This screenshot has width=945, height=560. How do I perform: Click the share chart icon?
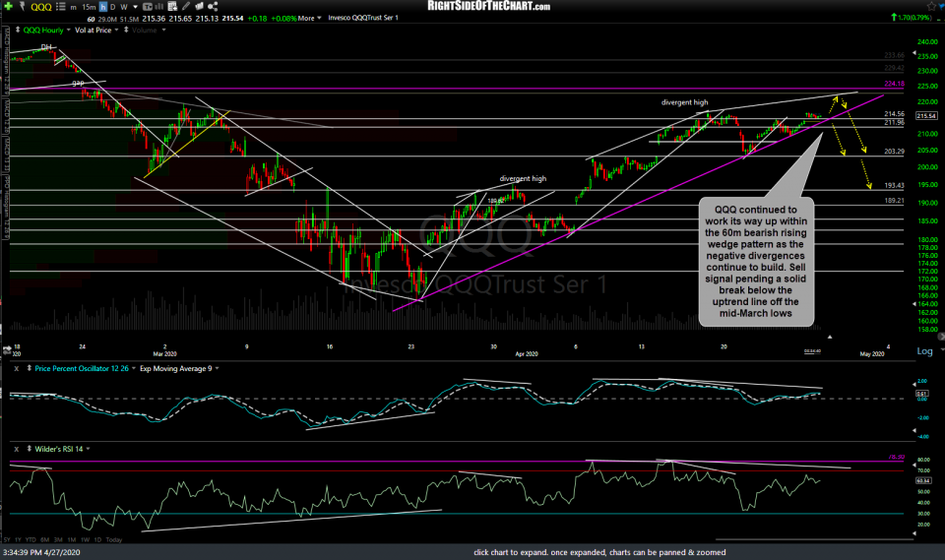tap(213, 7)
